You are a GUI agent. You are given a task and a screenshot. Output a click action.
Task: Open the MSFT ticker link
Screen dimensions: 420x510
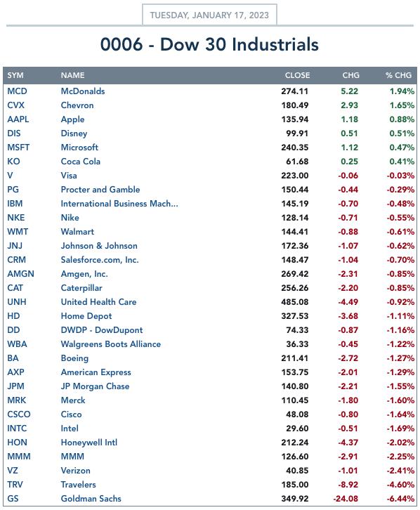[x=18, y=148]
